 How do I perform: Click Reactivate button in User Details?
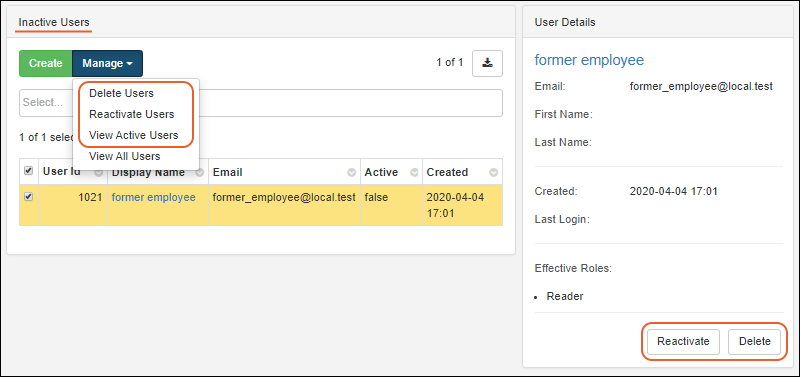point(683,341)
